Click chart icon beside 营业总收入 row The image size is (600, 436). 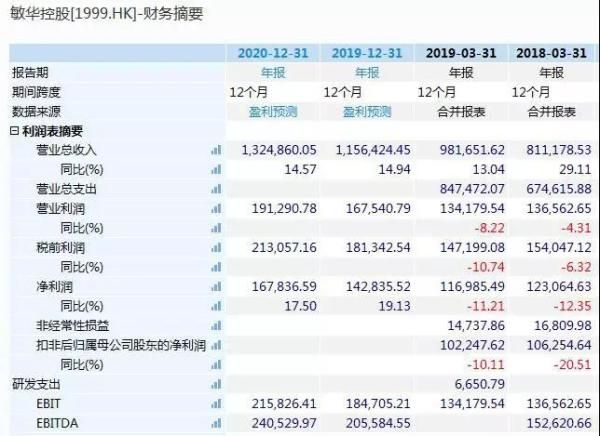pyautogui.click(x=215, y=150)
